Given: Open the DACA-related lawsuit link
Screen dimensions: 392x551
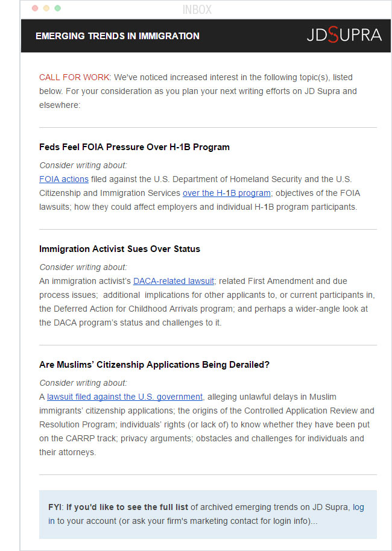Looking at the screenshot, I should [173, 281].
